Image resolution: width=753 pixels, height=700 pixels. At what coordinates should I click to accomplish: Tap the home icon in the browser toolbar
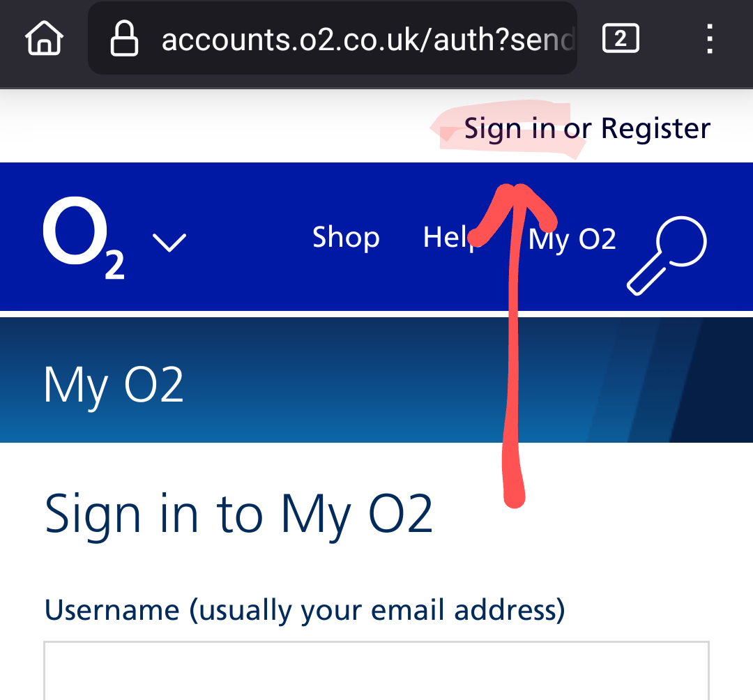[x=43, y=38]
